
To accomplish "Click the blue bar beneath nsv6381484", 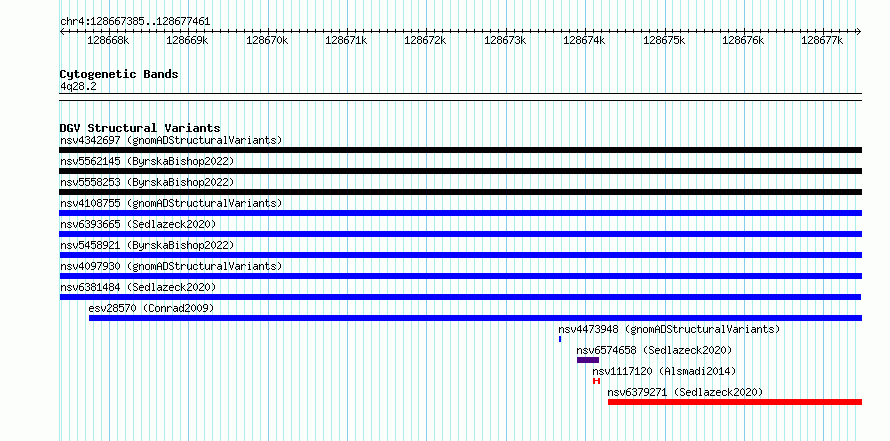I will click(x=460, y=297).
